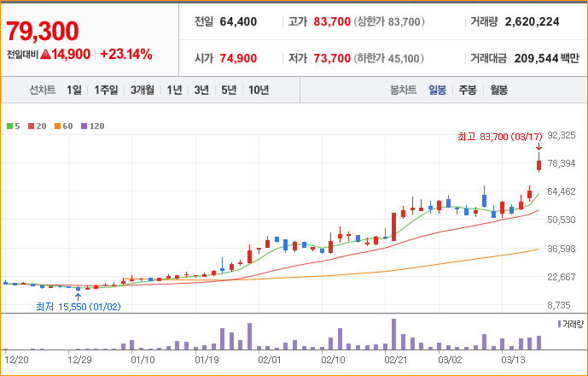Click the 봉차트 section label
This screenshot has width=588, height=376.
pyautogui.click(x=403, y=90)
